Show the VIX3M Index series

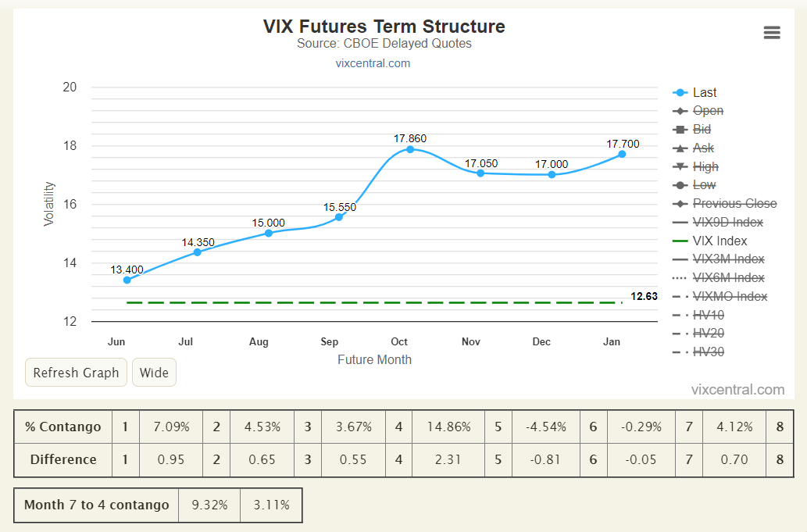pyautogui.click(x=728, y=259)
